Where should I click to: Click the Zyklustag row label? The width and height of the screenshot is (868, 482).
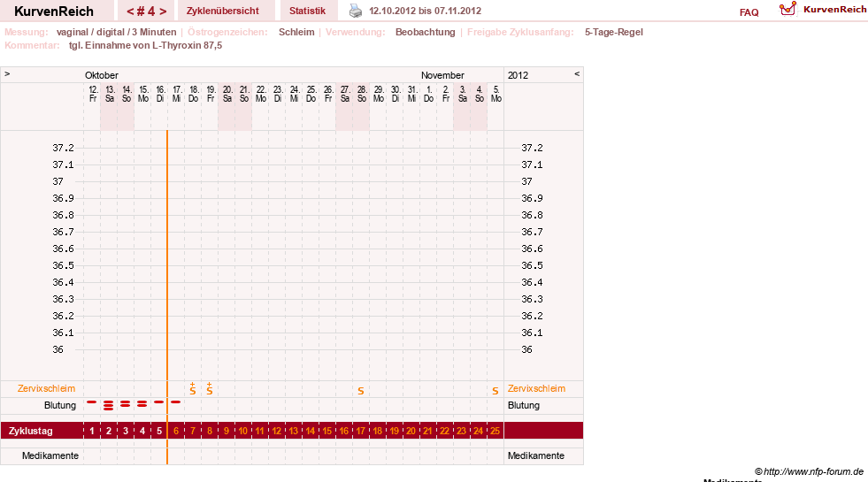coord(30,431)
